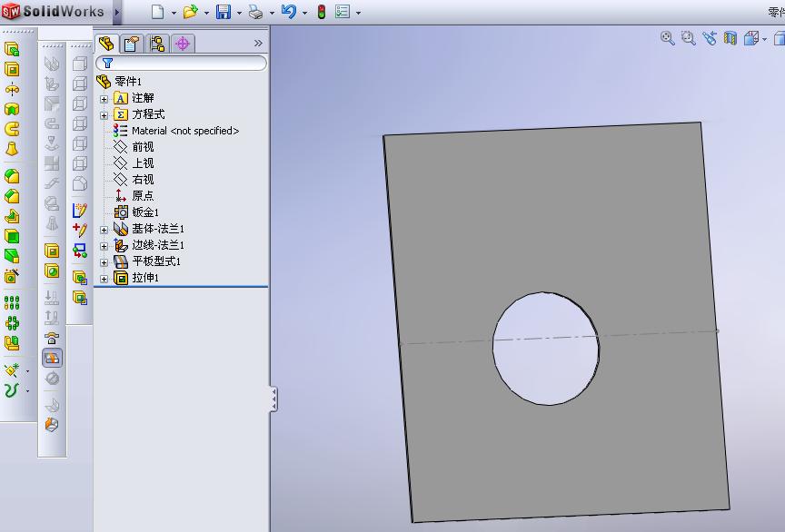Click the Zoom to Fit magnifier icon
This screenshot has height=532, width=785.
pos(668,38)
